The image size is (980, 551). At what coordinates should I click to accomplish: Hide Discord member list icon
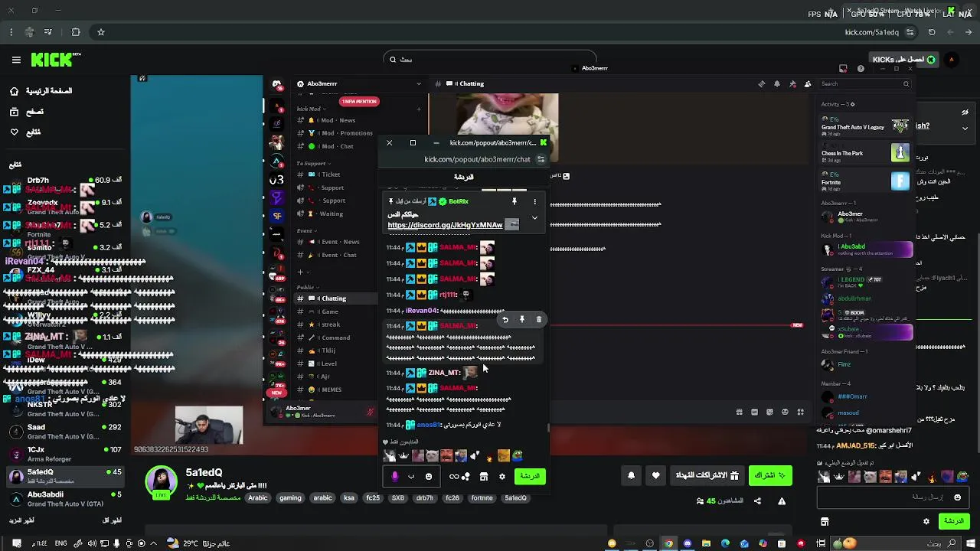[808, 84]
